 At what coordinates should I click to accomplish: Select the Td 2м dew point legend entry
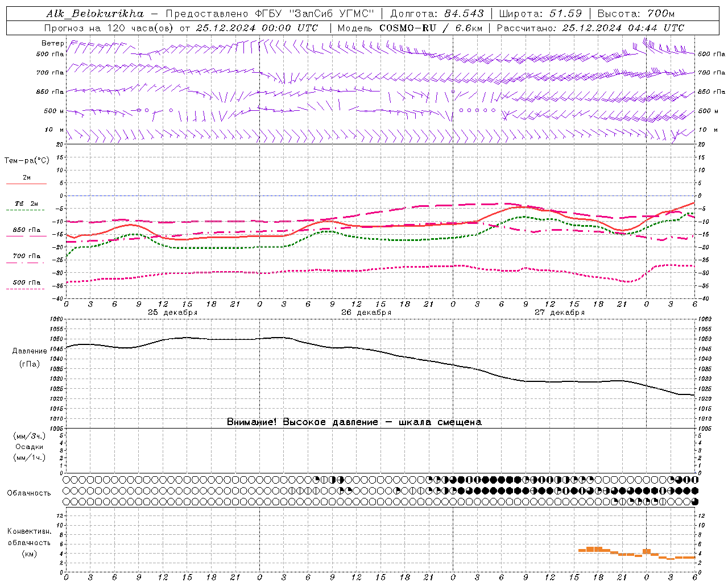[x=27, y=203]
